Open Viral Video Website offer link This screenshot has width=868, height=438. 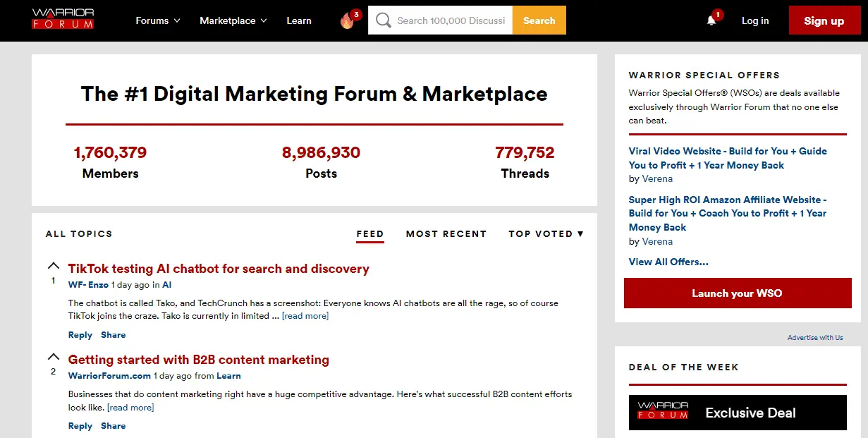point(728,158)
